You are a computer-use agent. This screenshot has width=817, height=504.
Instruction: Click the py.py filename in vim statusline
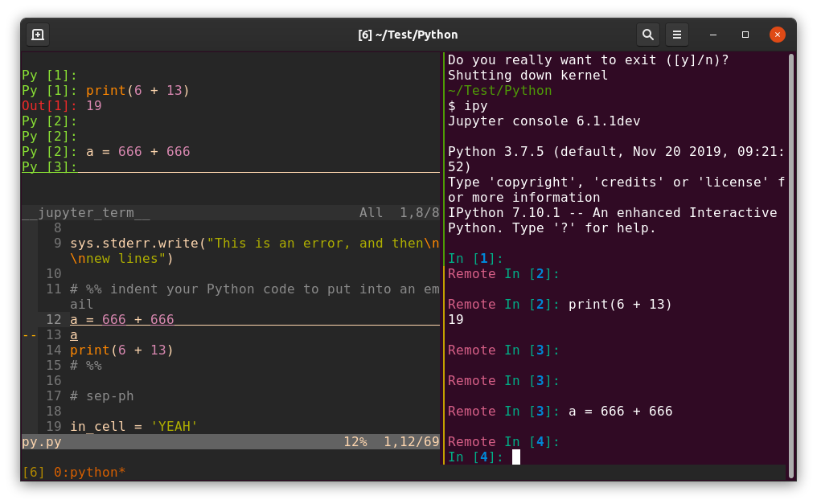(x=41, y=440)
